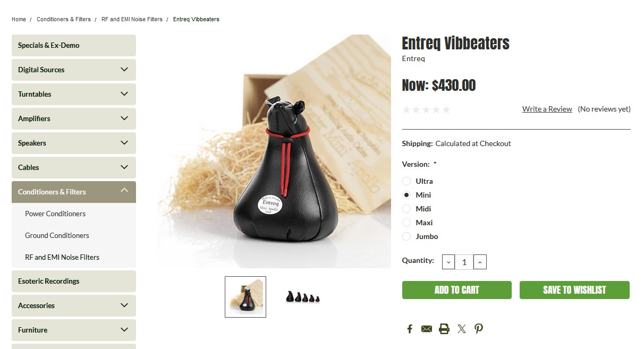Share on X (Twitter) icon

(x=462, y=329)
